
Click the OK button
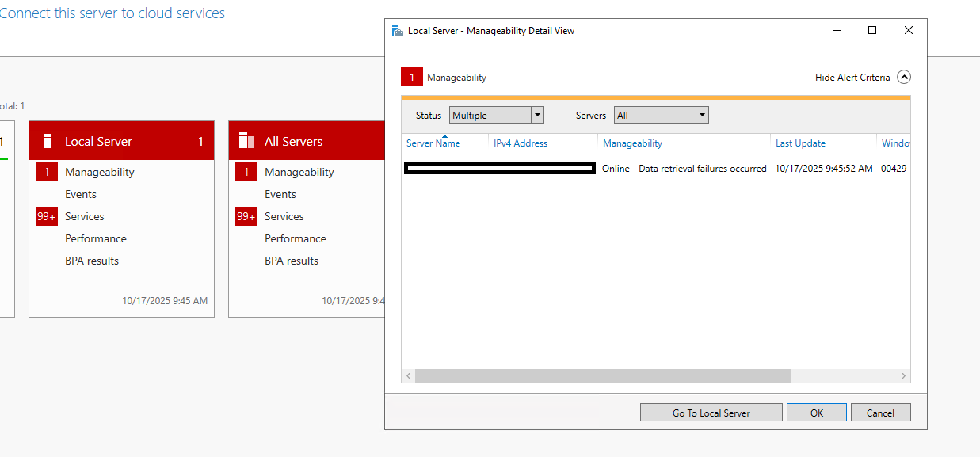tap(817, 413)
